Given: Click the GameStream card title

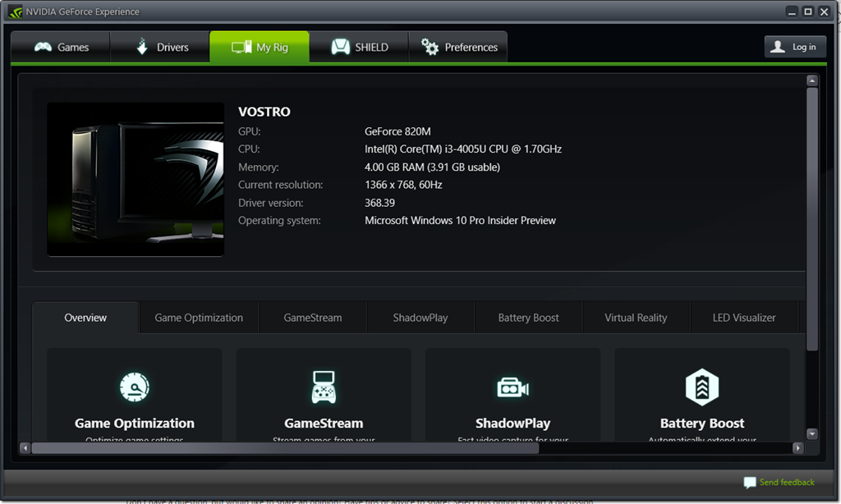Looking at the screenshot, I should click(324, 423).
